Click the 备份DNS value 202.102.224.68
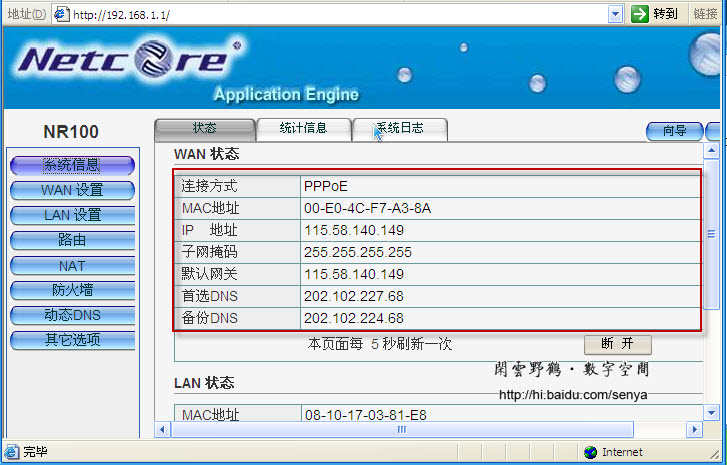727x465 pixels. tap(354, 318)
